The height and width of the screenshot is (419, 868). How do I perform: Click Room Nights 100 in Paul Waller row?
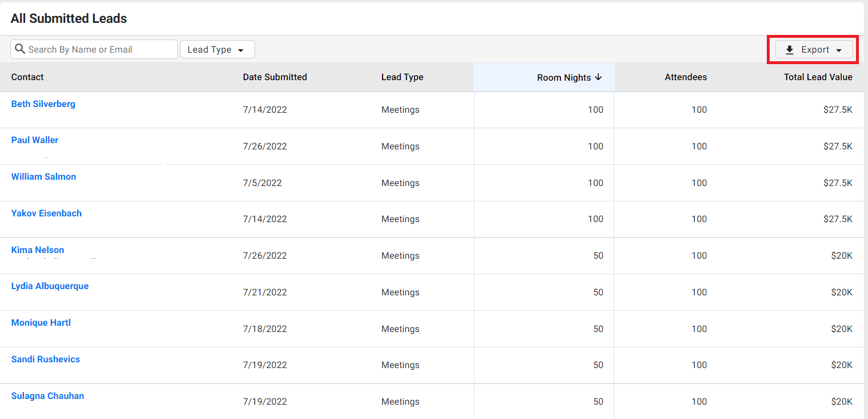(595, 146)
